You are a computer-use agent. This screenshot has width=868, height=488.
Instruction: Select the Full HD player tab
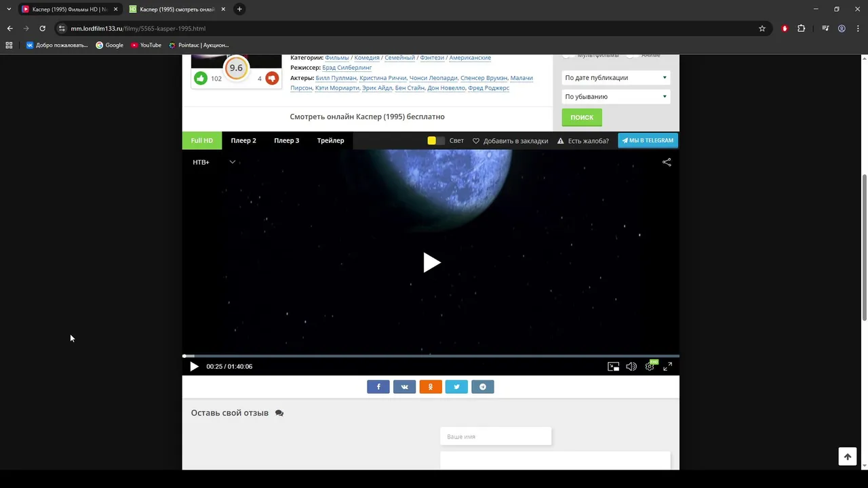point(202,141)
